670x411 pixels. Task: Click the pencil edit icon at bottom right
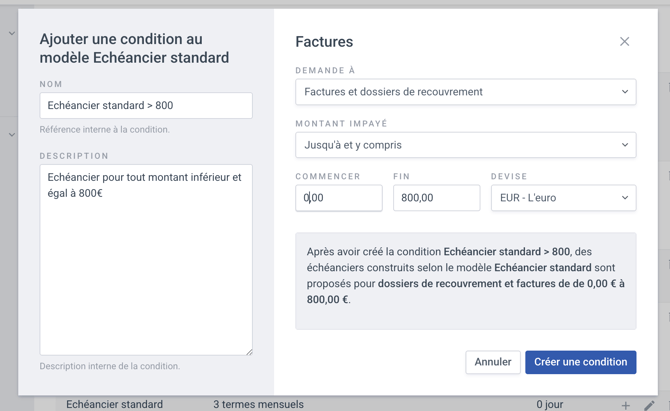point(649,405)
